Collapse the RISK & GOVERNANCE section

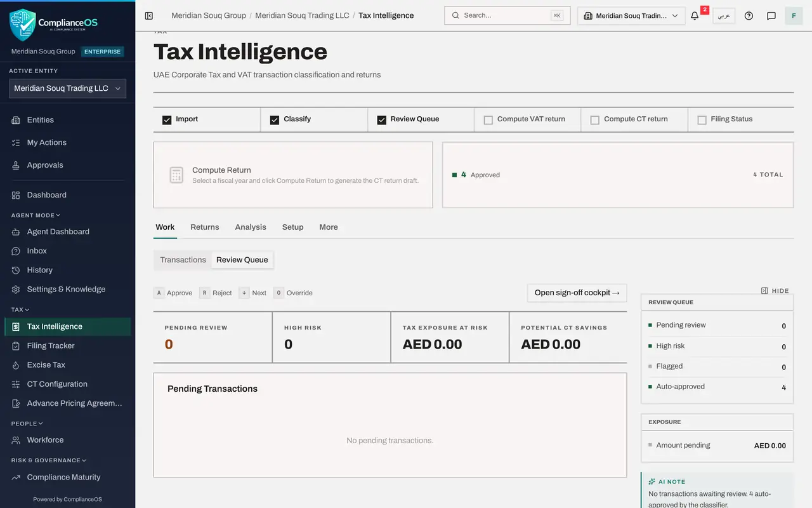tap(49, 460)
